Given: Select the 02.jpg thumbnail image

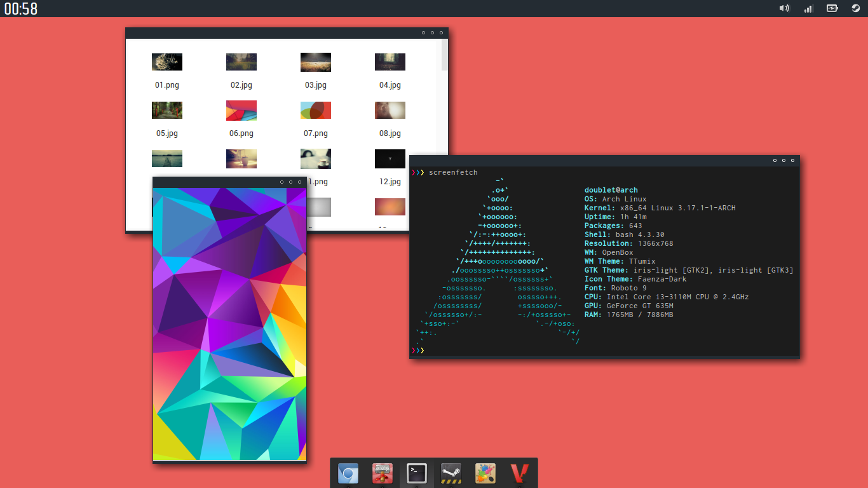Looking at the screenshot, I should coord(241,62).
